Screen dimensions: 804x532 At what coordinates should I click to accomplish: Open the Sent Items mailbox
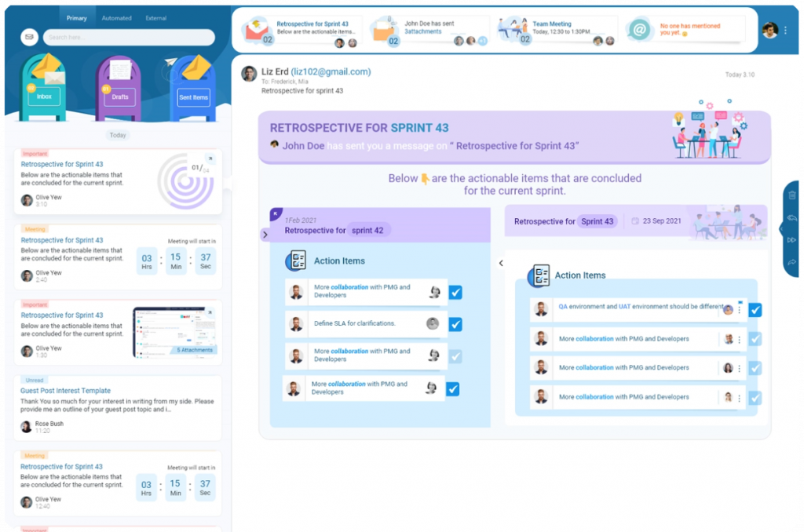tap(193, 89)
